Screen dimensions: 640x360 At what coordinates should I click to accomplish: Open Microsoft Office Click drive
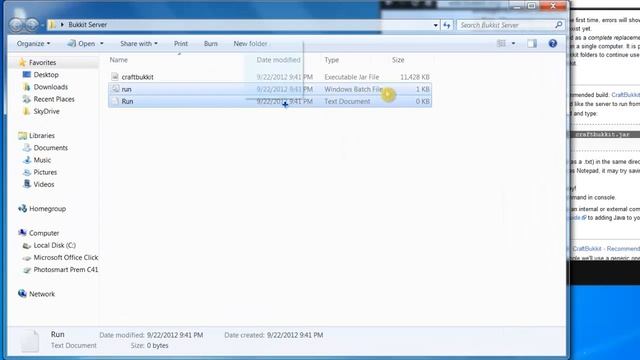click(66, 258)
